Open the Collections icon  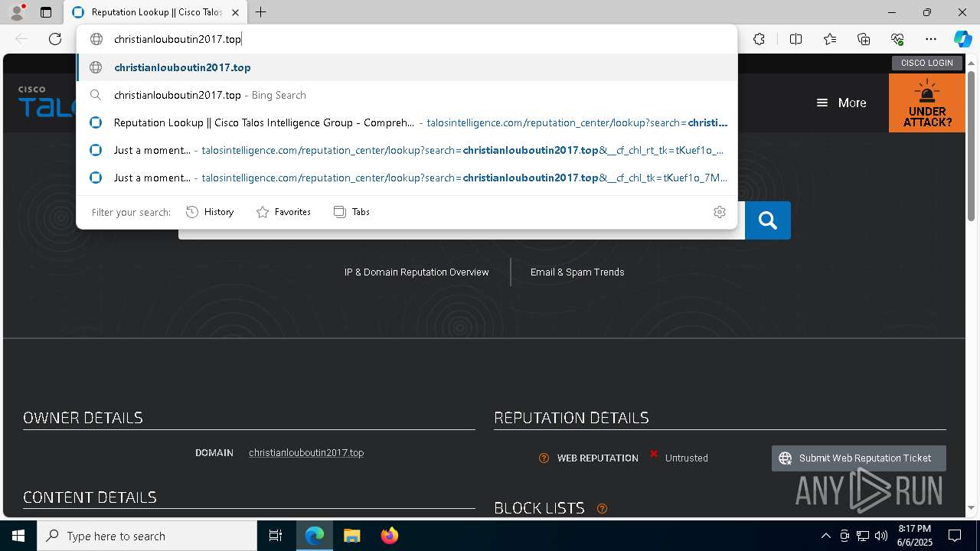864,39
